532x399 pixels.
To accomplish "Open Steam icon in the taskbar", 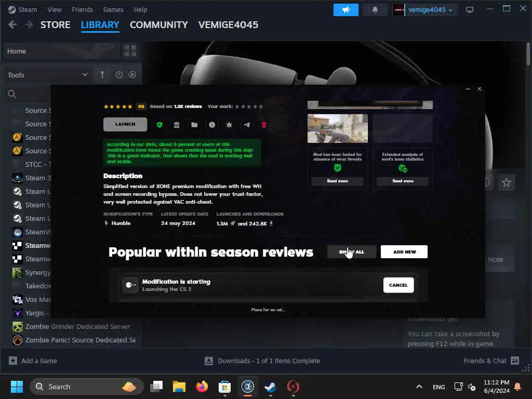I will (x=270, y=387).
